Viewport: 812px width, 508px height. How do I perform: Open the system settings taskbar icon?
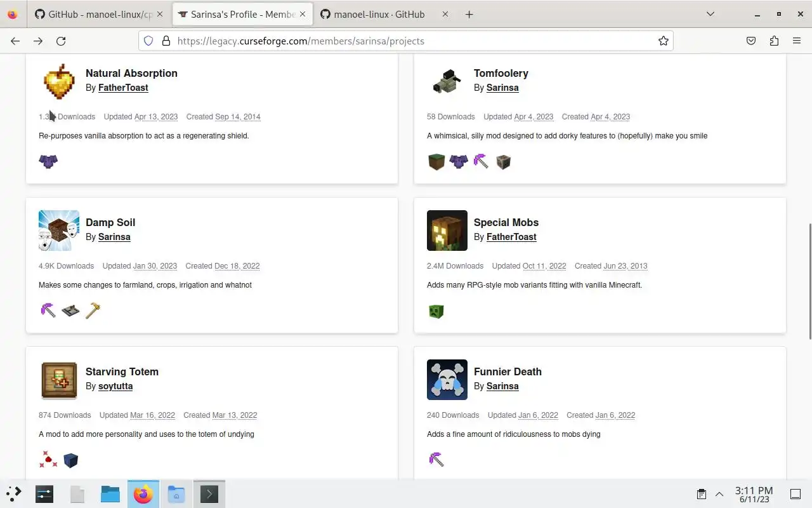[x=44, y=493]
